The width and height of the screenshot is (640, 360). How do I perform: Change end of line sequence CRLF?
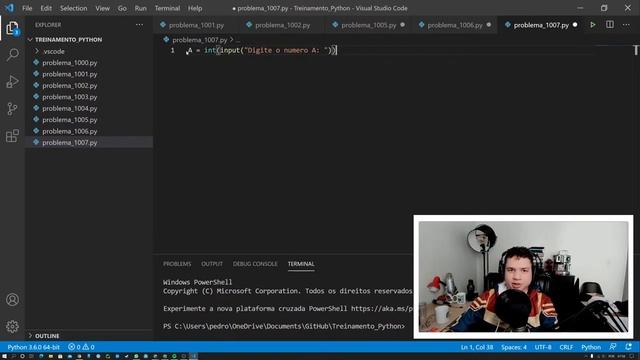[566, 347]
